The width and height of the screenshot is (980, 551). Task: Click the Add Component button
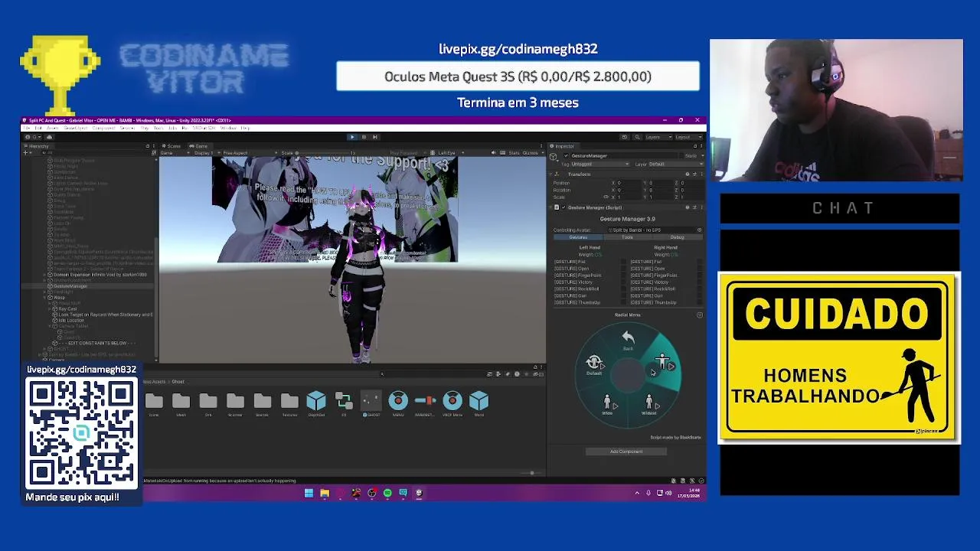click(626, 452)
